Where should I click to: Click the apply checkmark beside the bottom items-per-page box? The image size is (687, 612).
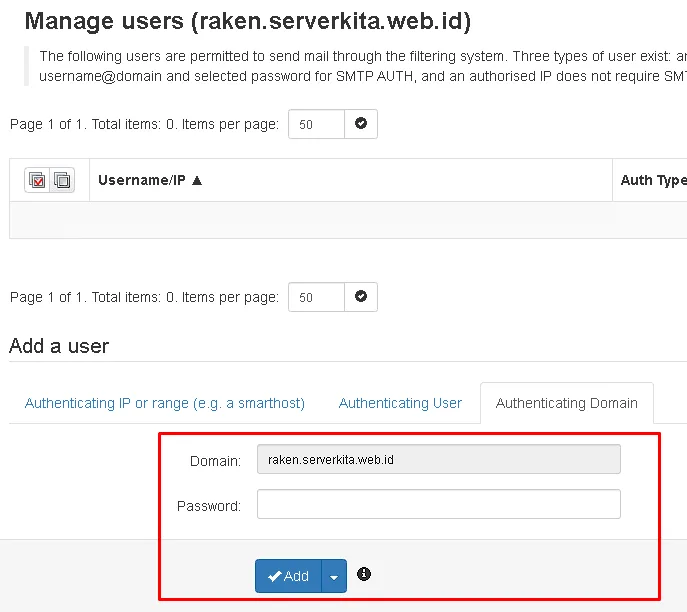[x=361, y=297]
